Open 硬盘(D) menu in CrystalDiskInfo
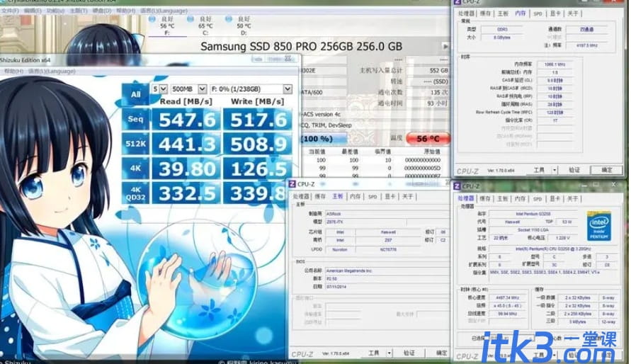631x364 pixels. point(102,11)
